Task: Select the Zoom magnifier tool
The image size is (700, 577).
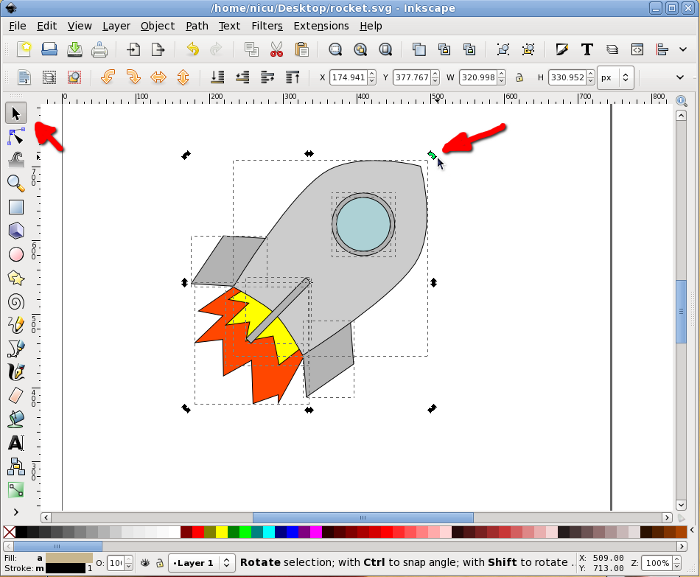Action: click(16, 183)
